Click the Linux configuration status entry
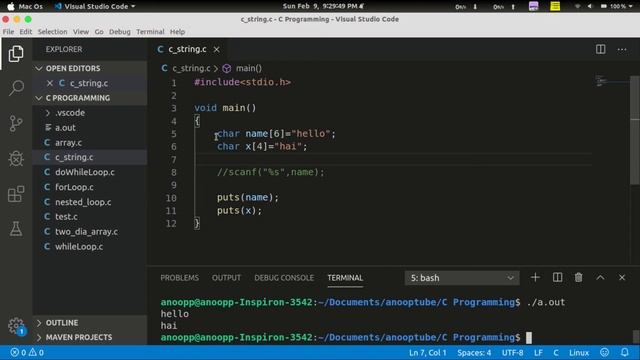The height and width of the screenshot is (360, 640). pyautogui.click(x=579, y=352)
